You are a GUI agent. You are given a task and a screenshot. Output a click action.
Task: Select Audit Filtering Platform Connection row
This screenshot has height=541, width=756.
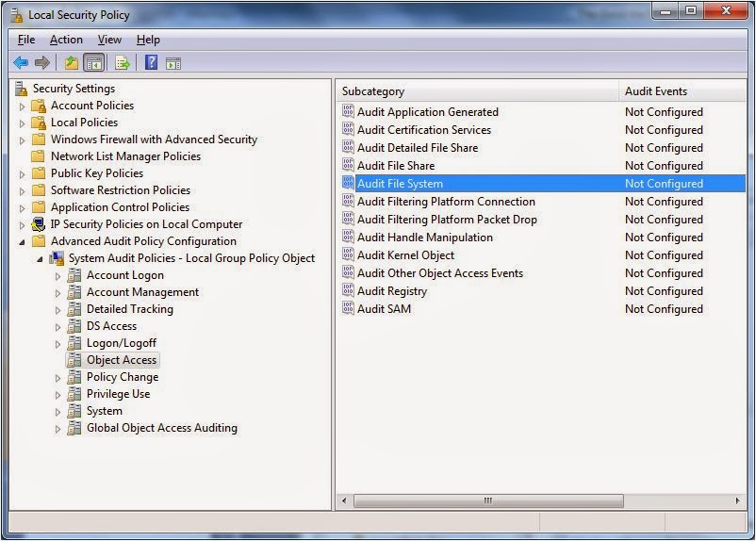(543, 201)
